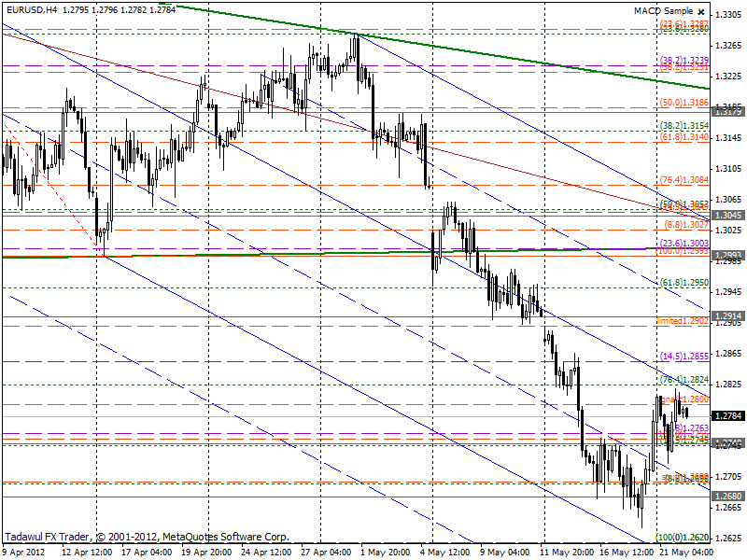Click the 12 Apr 12:00 time label
The height and width of the screenshot is (560, 747).
tap(88, 553)
